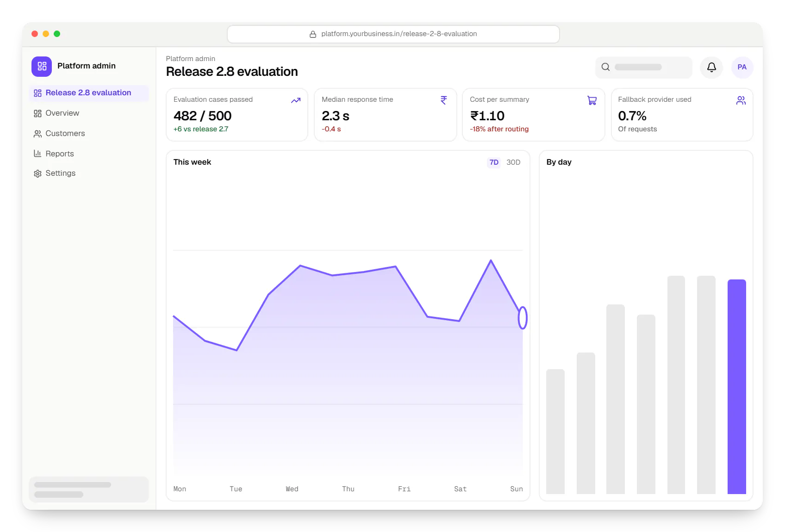Click the lock icon in address bar
This screenshot has width=785, height=532.
[313, 34]
